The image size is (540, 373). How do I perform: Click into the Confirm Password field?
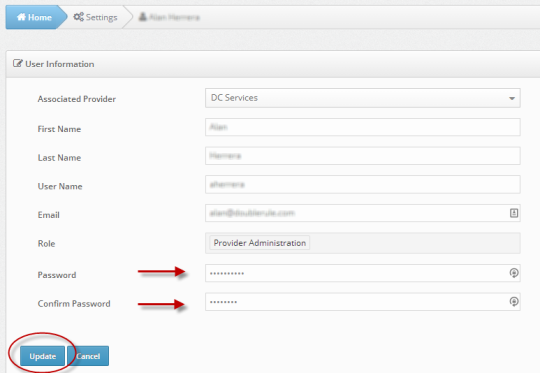pyautogui.click(x=363, y=302)
